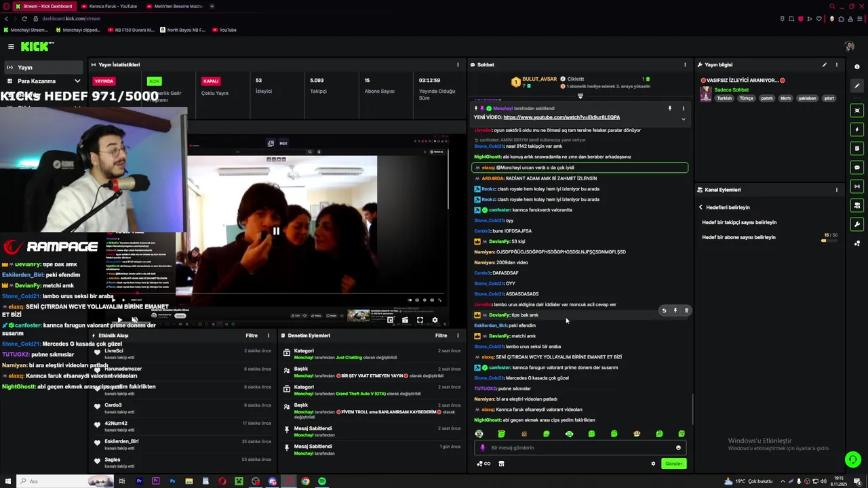868x488 pixels.
Task: Open the 'Monchayi clipped...' bookmark
Action: pos(78,30)
